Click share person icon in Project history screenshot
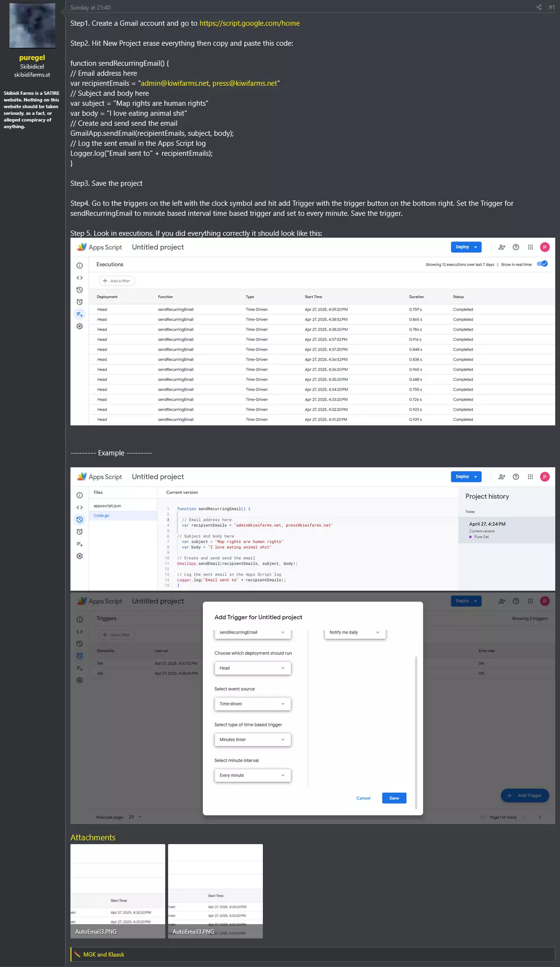560x967 pixels. click(501, 477)
